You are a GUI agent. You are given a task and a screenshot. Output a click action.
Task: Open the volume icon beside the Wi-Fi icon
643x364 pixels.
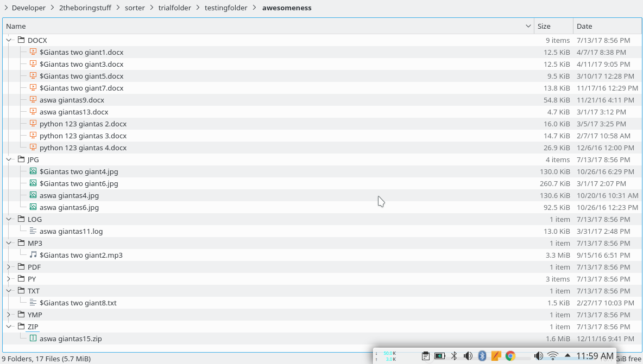pos(538,356)
